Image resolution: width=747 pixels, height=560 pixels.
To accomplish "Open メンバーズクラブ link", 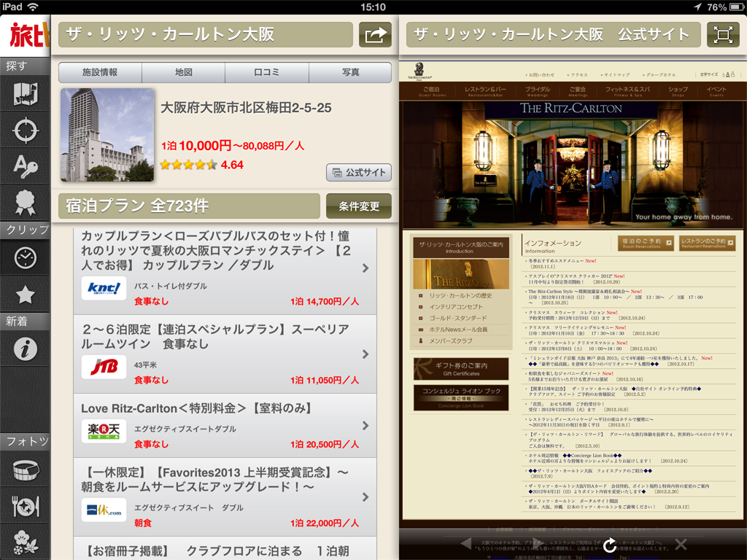I will coord(451,341).
